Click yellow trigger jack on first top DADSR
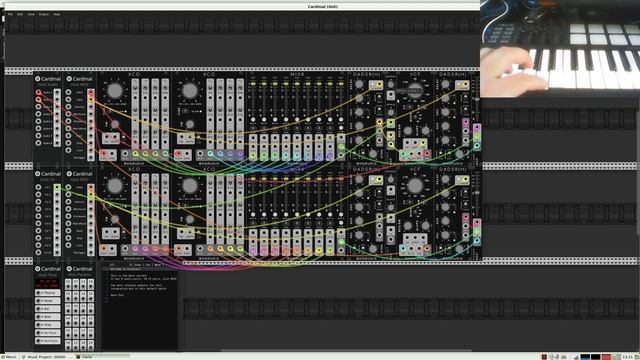Viewport: 640px width, 360px height. [380, 85]
